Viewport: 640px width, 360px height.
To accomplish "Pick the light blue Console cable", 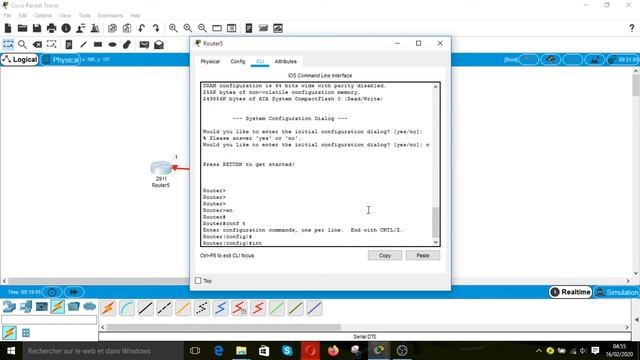I will 127,308.
